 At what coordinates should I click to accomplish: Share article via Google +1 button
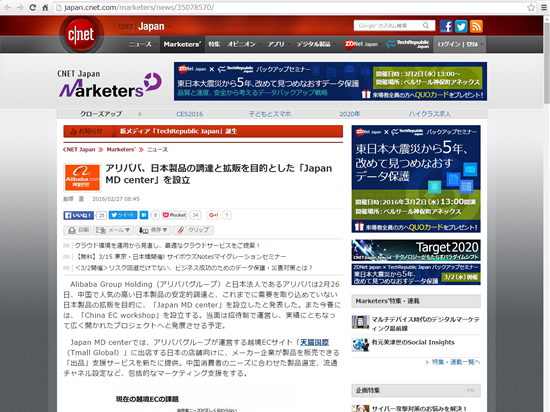tap(214, 215)
